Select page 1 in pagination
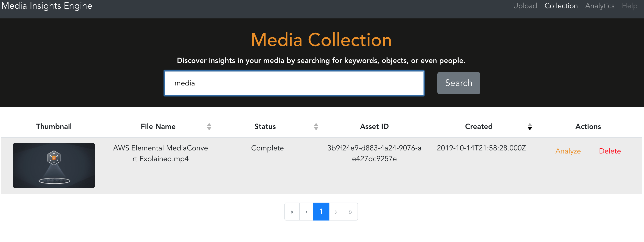 [321, 212]
